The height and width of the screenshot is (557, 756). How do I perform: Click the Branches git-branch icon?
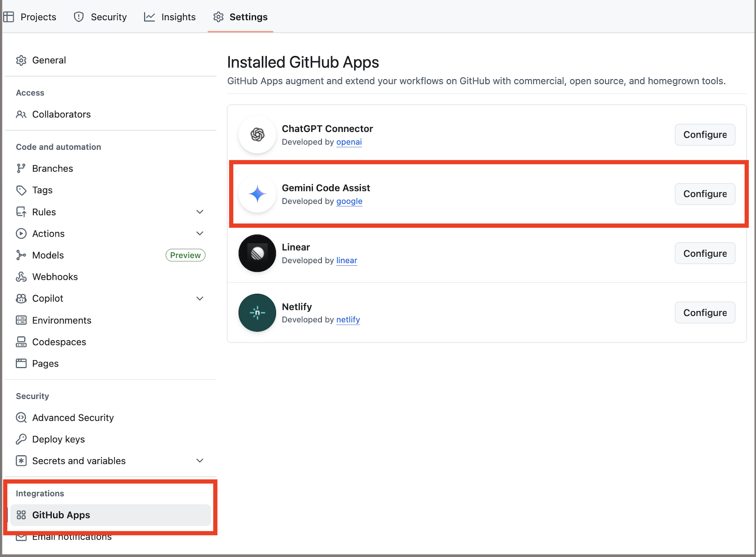tap(21, 168)
